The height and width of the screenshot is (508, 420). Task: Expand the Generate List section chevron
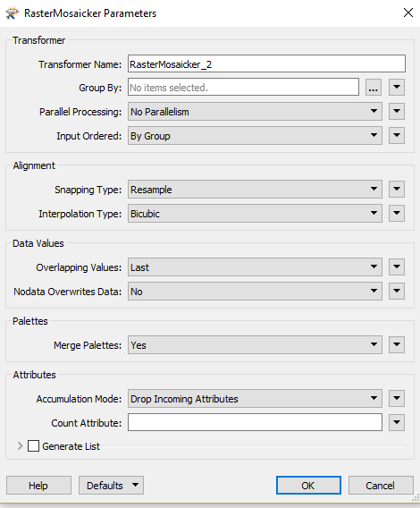(x=20, y=445)
